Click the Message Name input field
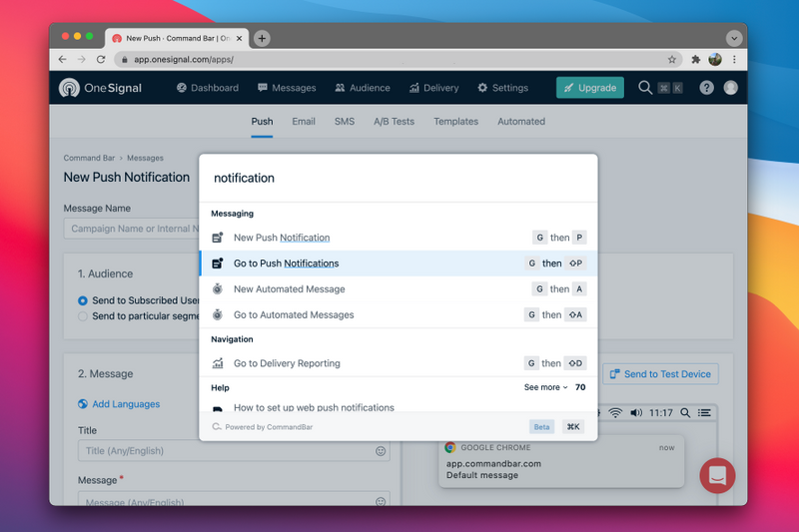This screenshot has width=799, height=532. point(132,229)
